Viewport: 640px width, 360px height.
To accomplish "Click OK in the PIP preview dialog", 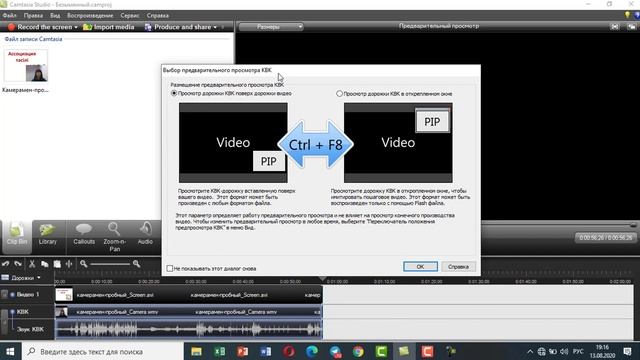I will click(x=420, y=267).
